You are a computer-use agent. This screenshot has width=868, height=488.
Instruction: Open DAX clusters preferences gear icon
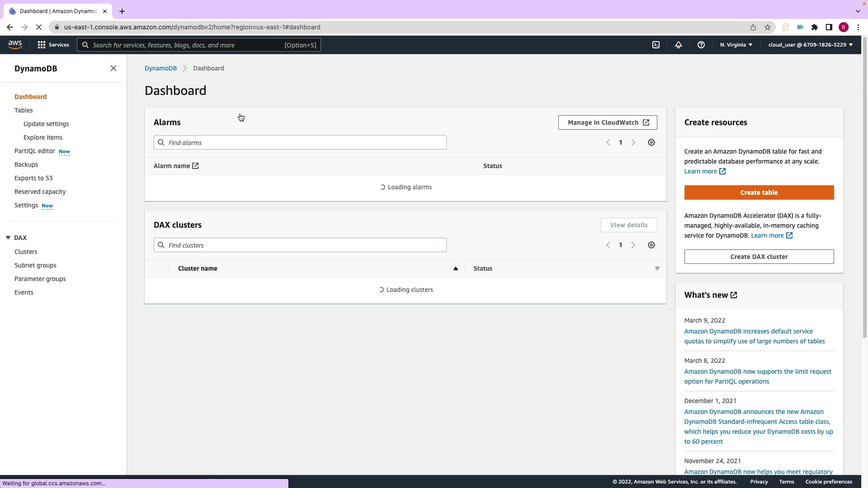pos(651,245)
